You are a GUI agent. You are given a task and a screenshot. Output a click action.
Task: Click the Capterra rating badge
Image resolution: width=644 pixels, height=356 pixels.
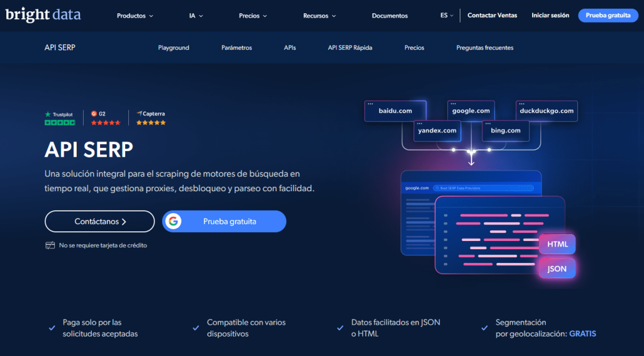click(151, 118)
